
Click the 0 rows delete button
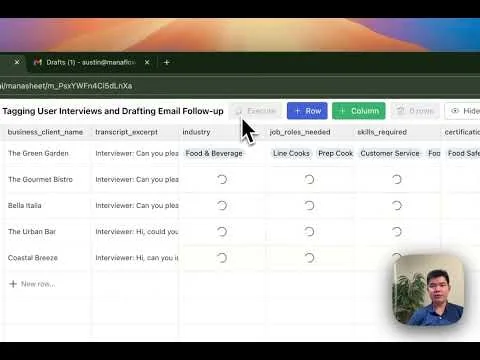click(415, 111)
